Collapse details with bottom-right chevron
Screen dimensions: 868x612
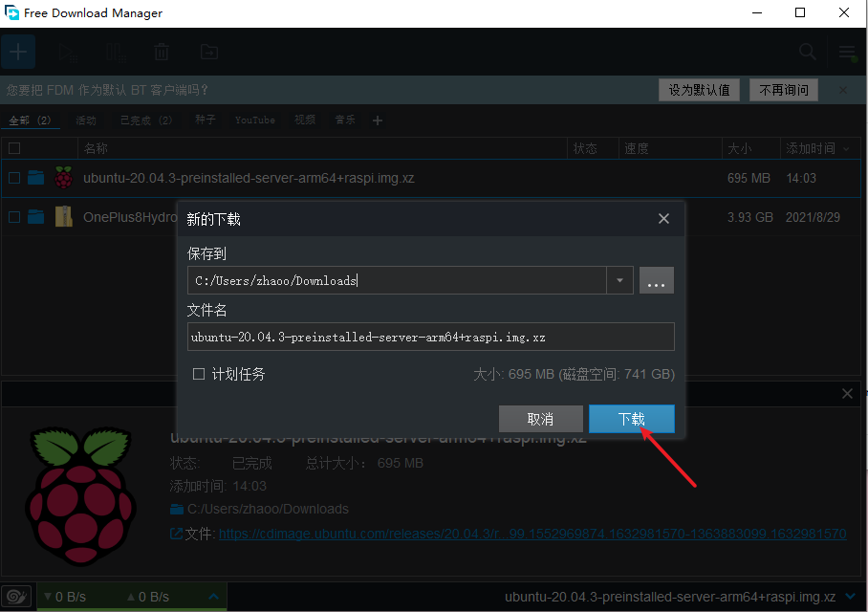point(852,597)
